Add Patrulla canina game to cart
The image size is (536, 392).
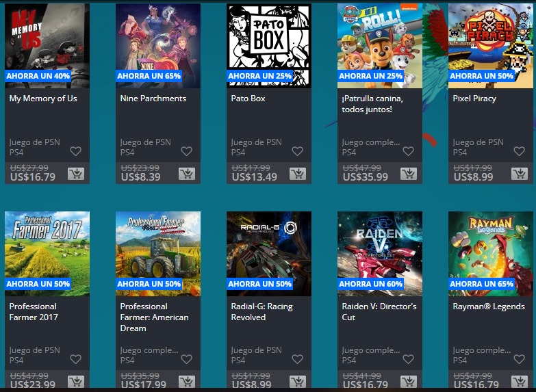click(x=409, y=174)
